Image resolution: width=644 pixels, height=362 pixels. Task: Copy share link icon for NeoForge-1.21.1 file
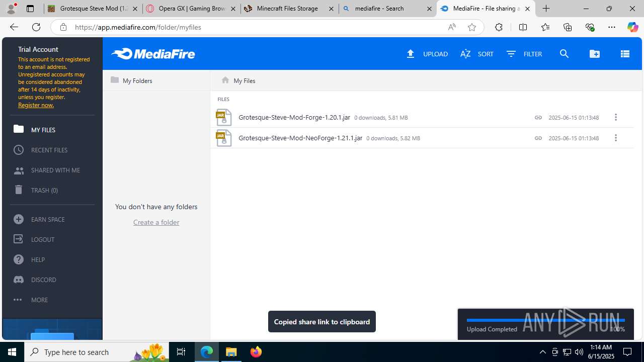pos(538,138)
